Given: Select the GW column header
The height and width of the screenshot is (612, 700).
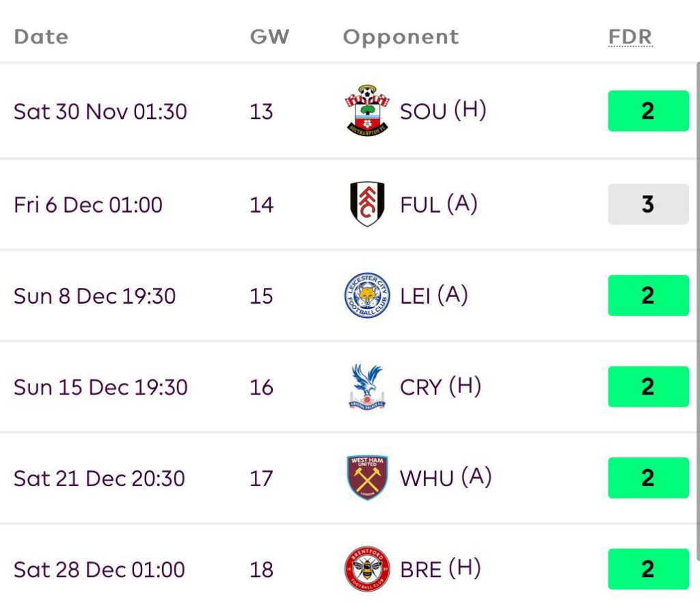Looking at the screenshot, I should tap(269, 36).
